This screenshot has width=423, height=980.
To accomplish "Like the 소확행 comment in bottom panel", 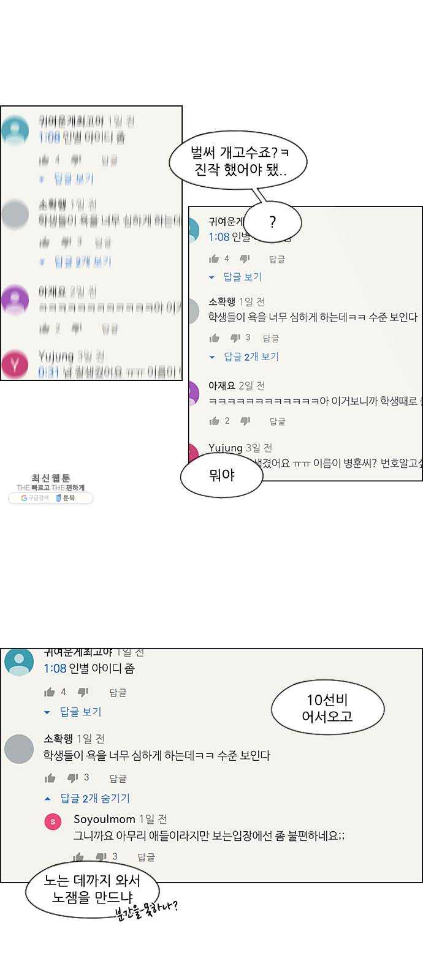I will point(50,778).
